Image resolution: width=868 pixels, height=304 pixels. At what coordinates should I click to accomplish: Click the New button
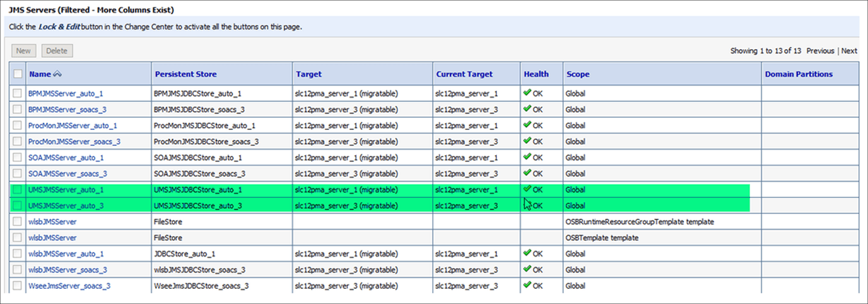23,50
